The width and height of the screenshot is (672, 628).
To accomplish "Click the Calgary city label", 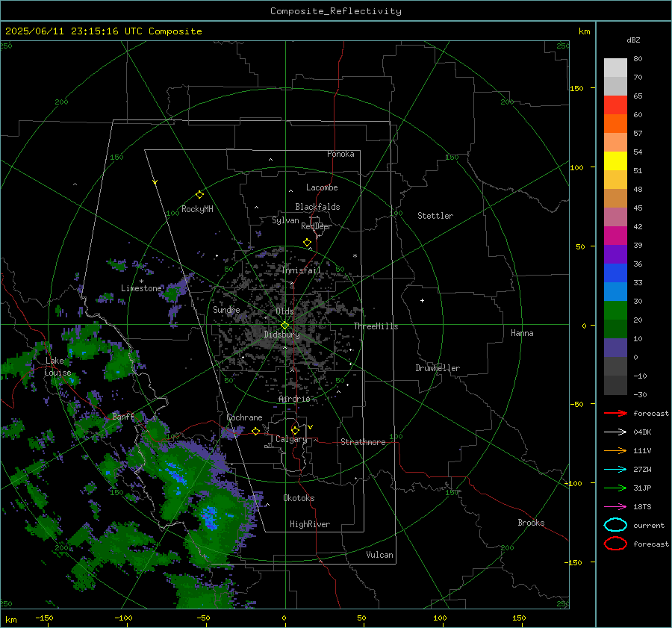I will (291, 439).
